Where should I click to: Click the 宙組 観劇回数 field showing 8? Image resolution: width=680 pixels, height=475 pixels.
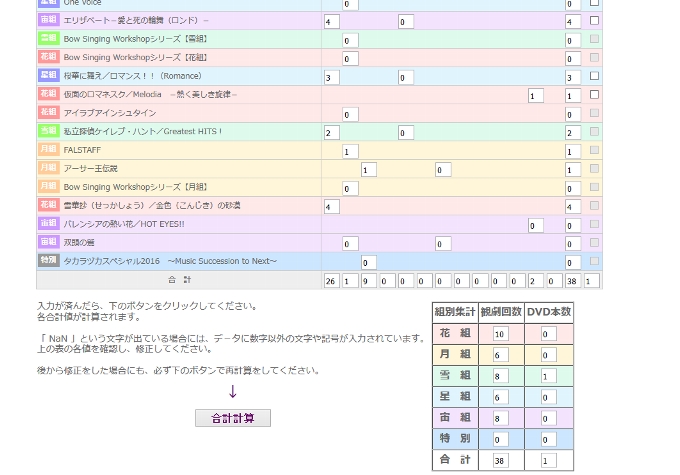point(501,419)
